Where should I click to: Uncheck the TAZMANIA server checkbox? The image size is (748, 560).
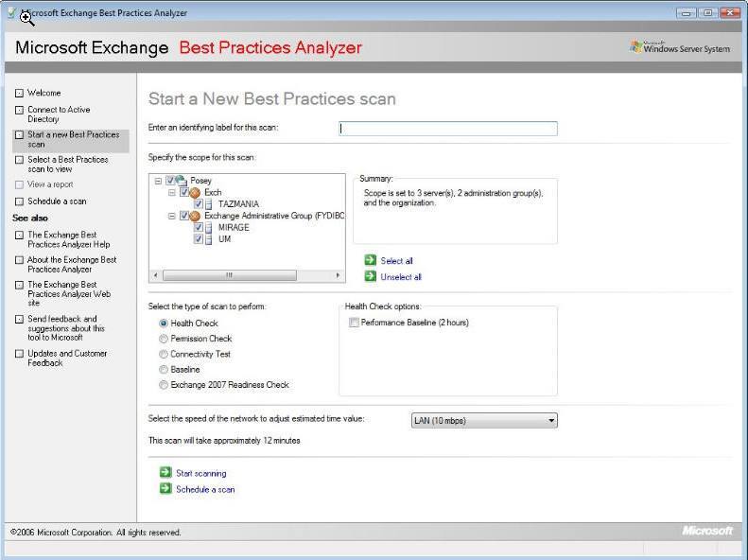point(198,204)
